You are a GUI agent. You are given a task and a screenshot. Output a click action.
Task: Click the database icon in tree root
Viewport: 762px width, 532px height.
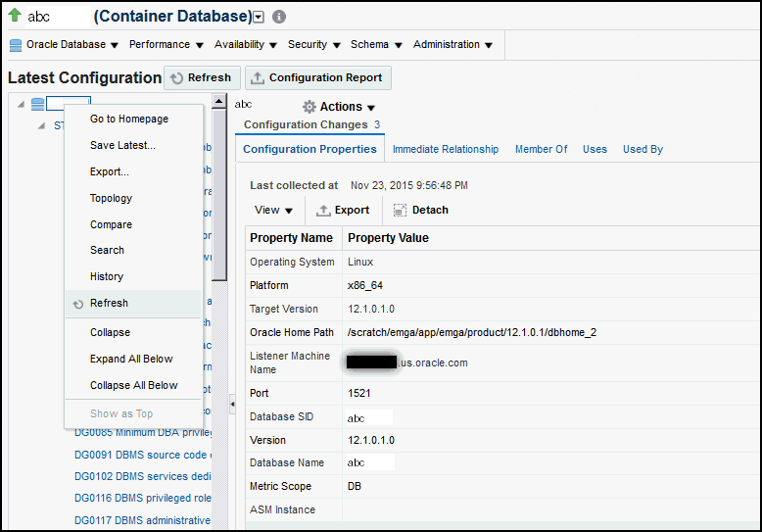37,104
